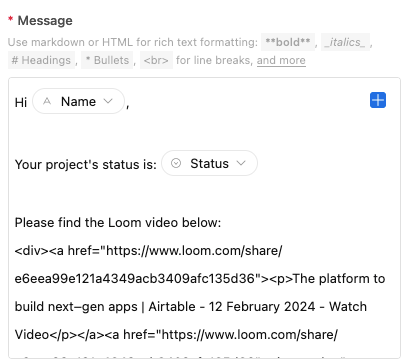The width and height of the screenshot is (406, 361).
Task: Click the **bold** formatting hint chip
Action: pos(288,42)
